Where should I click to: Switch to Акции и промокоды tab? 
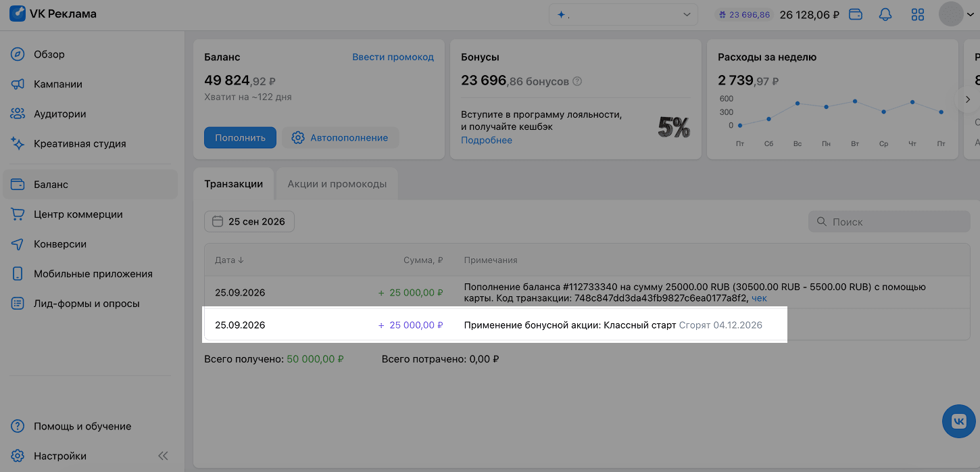337,184
